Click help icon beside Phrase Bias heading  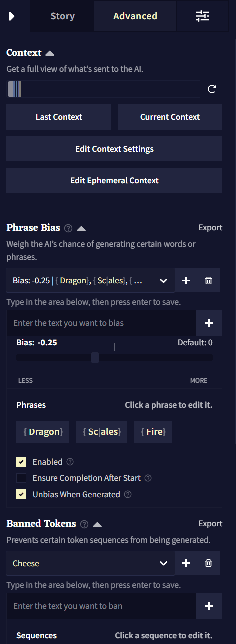69,228
